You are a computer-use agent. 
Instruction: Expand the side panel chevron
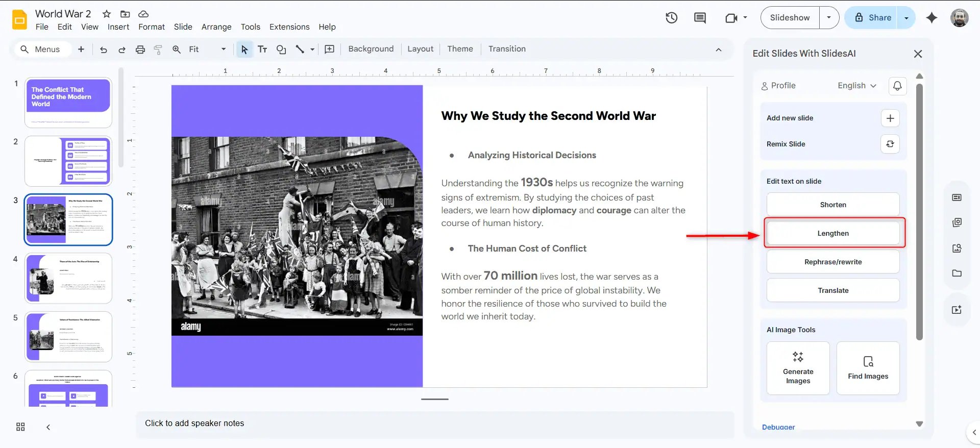pyautogui.click(x=973, y=432)
